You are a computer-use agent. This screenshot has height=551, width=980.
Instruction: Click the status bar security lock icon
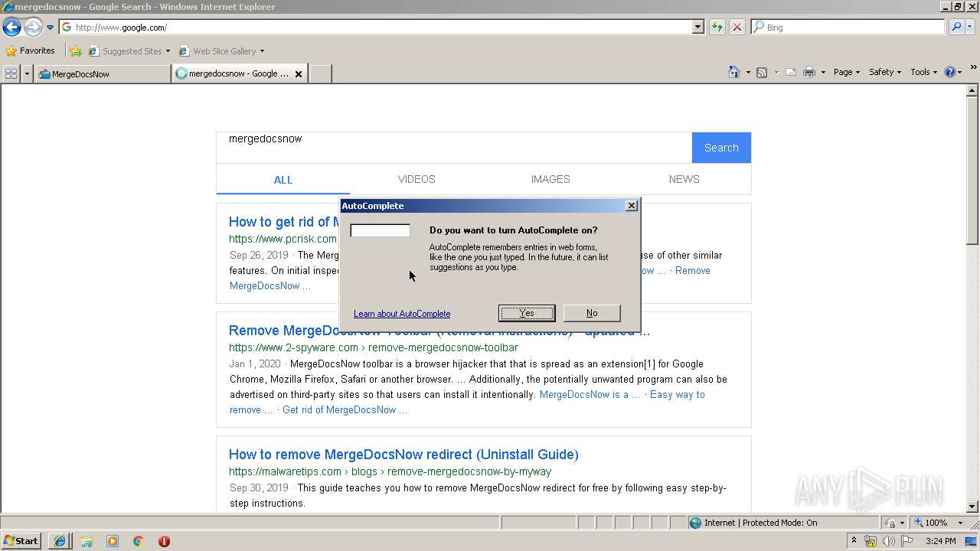click(x=890, y=523)
